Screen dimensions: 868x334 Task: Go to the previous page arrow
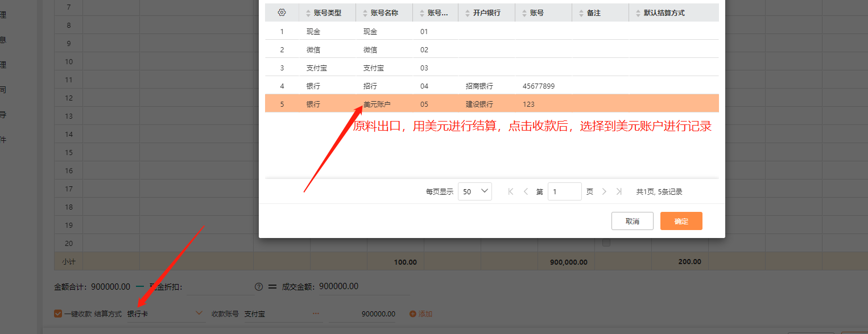[x=526, y=192]
